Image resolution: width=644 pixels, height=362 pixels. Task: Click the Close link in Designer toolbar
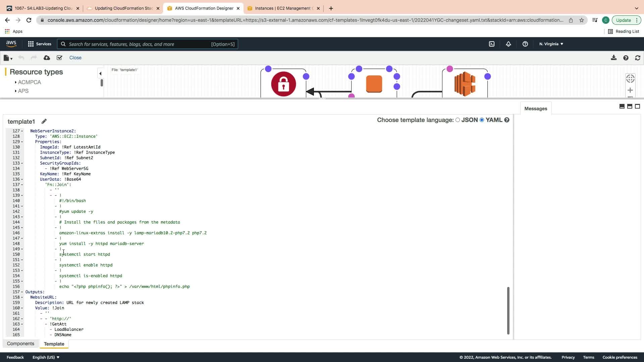[x=75, y=58]
